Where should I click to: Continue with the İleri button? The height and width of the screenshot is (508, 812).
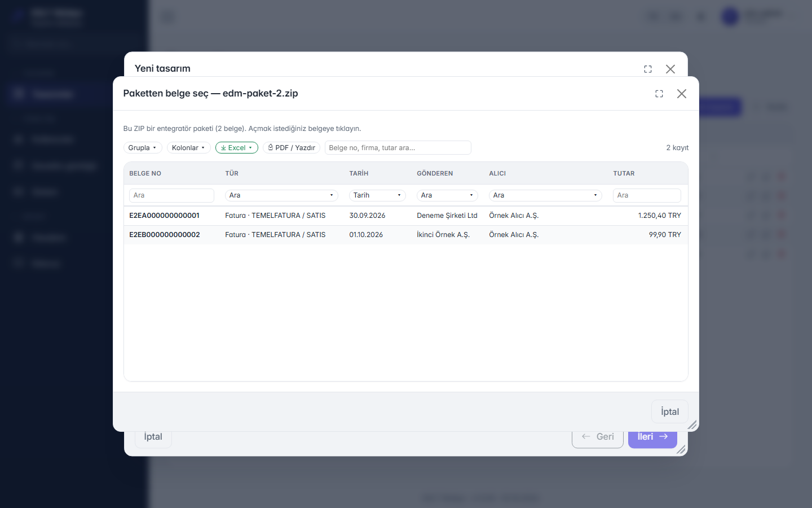pyautogui.click(x=652, y=438)
